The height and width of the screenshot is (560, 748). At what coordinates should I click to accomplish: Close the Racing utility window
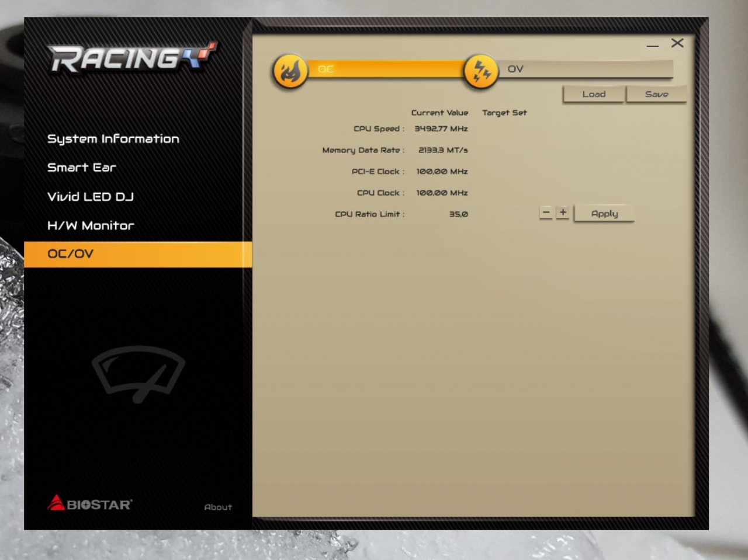[x=677, y=43]
